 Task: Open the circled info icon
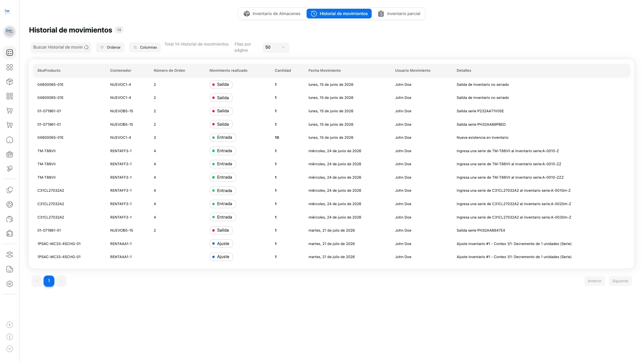[x=10, y=337]
